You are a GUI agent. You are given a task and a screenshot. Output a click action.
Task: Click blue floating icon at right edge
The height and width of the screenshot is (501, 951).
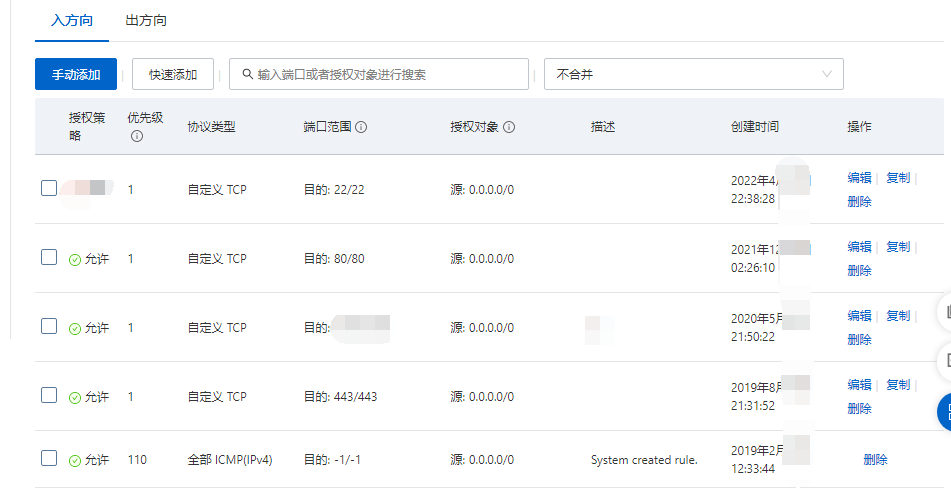click(x=943, y=410)
